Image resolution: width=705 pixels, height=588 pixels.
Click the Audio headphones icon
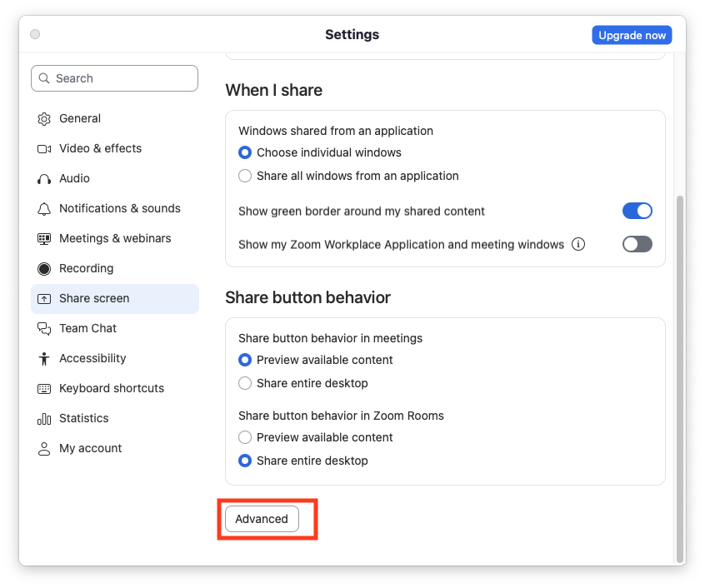coord(43,178)
